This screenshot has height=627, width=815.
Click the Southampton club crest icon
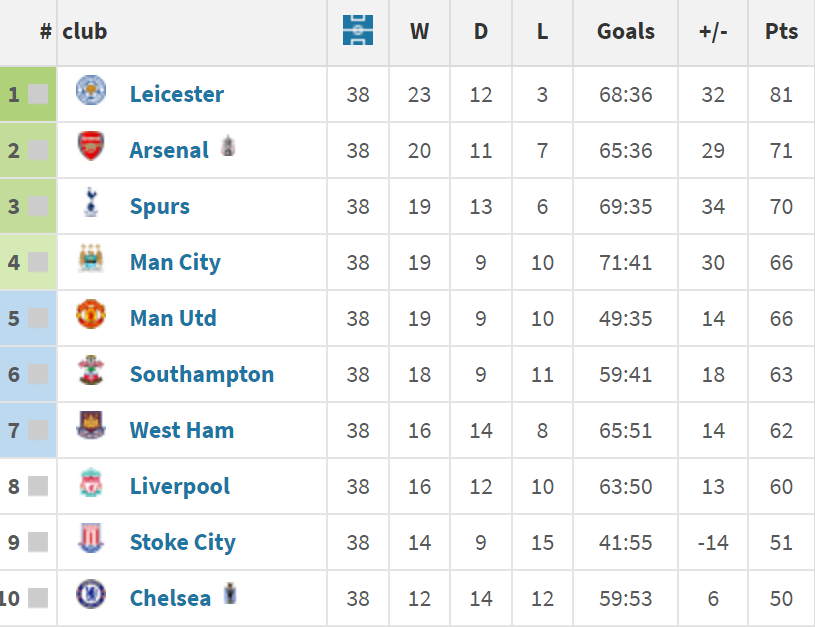coord(91,371)
